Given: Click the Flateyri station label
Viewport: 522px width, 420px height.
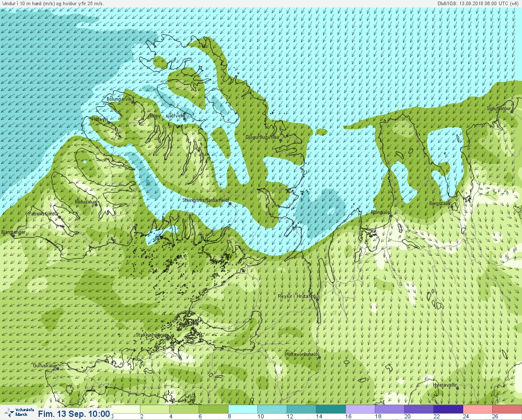Looking at the screenshot, I should tap(100, 119).
